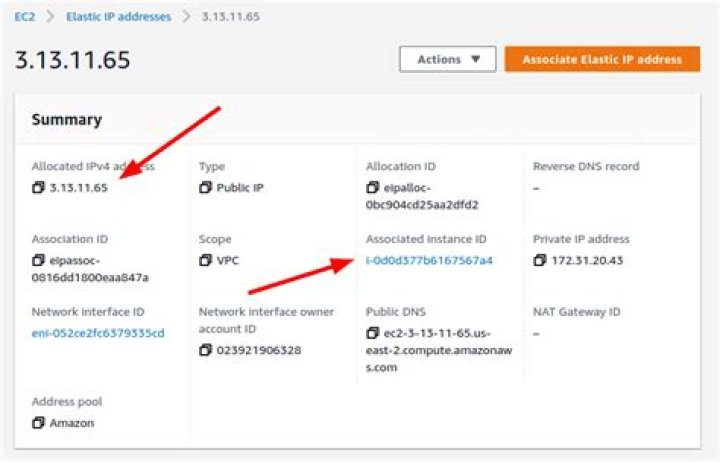Click the Summary section heading
720x462 pixels.
click(67, 119)
